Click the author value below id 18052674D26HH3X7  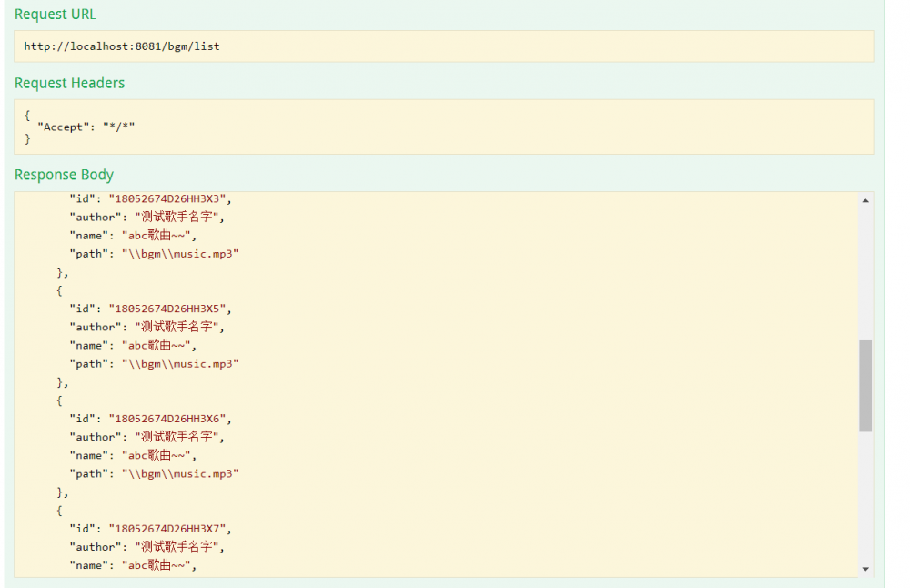pos(178,547)
